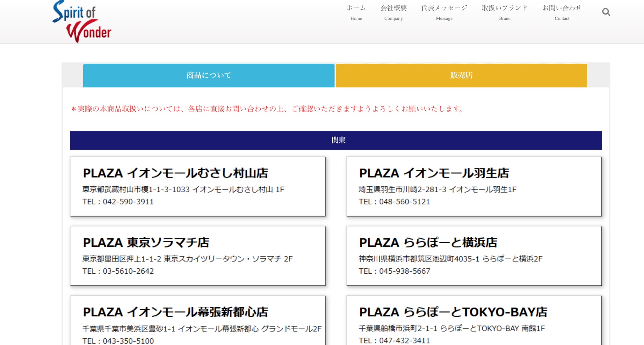
Task: Go to the ホーム Home menu item
Action: (356, 13)
